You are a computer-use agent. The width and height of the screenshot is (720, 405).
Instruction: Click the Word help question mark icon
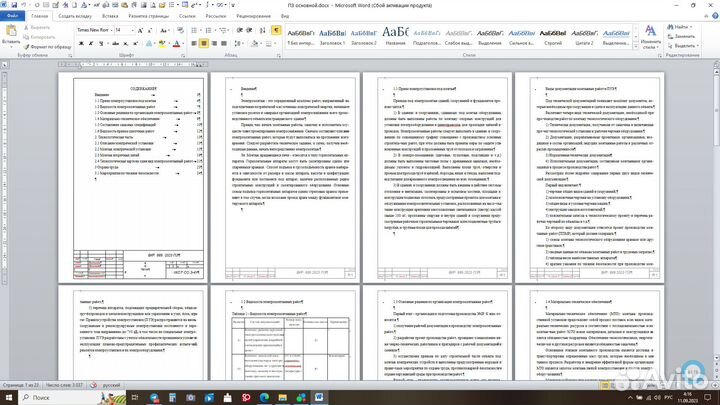coord(715,16)
